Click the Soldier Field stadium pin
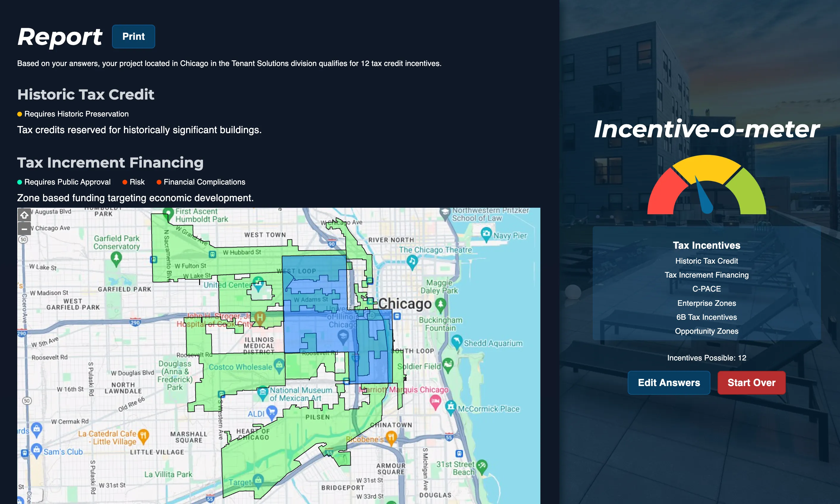Image resolution: width=840 pixels, height=504 pixels. click(x=448, y=364)
